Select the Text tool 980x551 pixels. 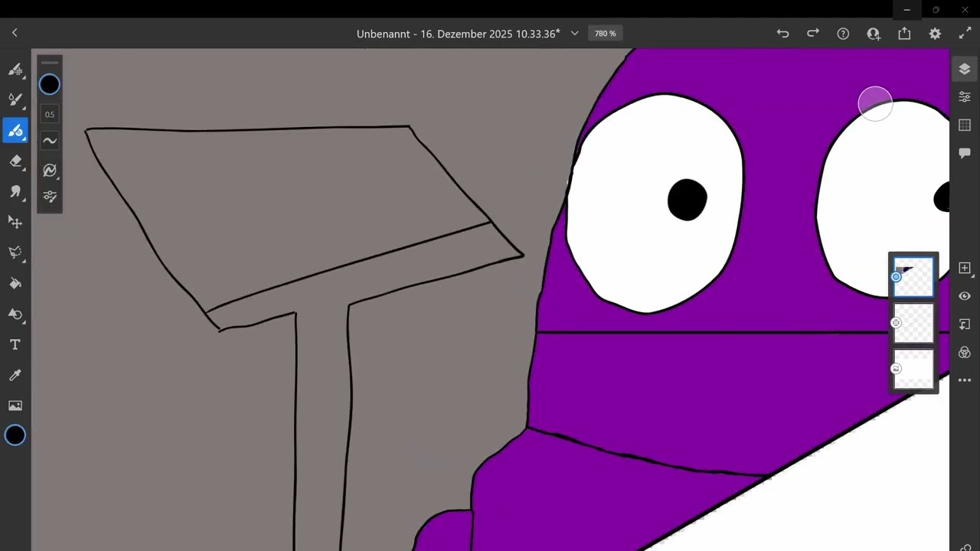coord(15,344)
